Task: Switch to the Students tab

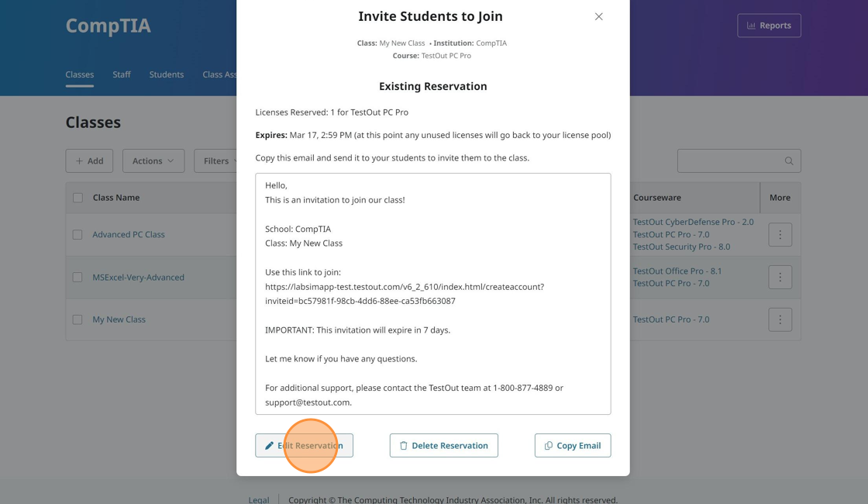Action: point(167,74)
